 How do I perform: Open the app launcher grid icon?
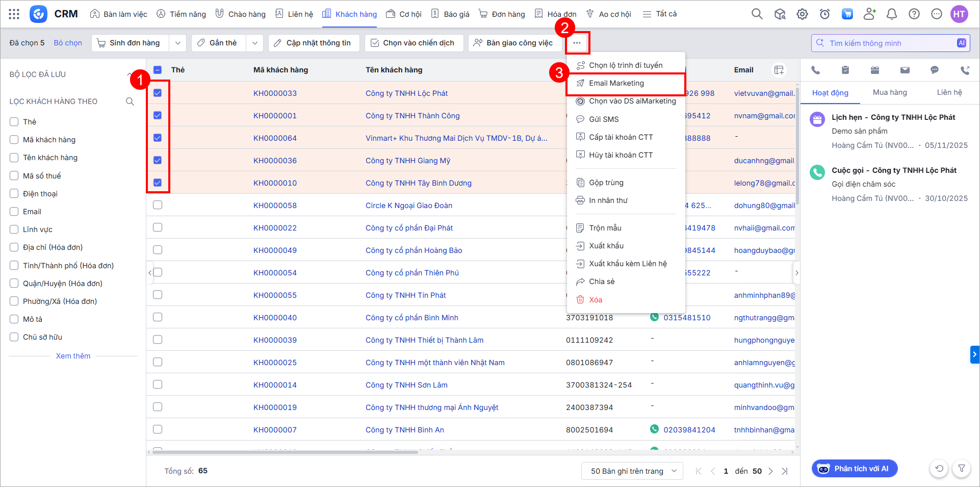click(14, 14)
